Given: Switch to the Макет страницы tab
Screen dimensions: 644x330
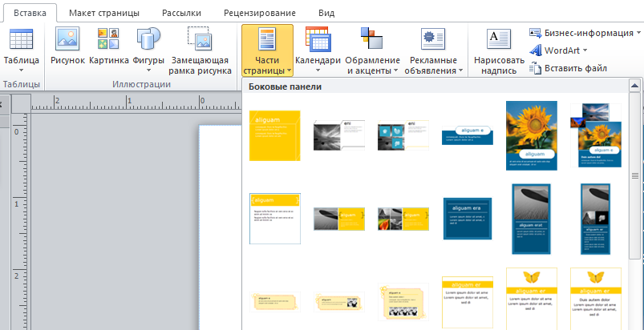Looking at the screenshot, I should [x=103, y=14].
